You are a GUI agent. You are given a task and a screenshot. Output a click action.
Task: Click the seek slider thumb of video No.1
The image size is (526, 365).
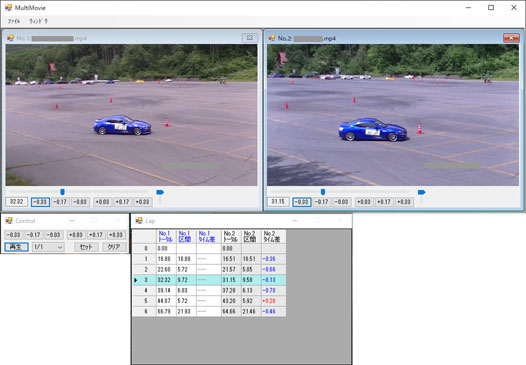(62, 192)
